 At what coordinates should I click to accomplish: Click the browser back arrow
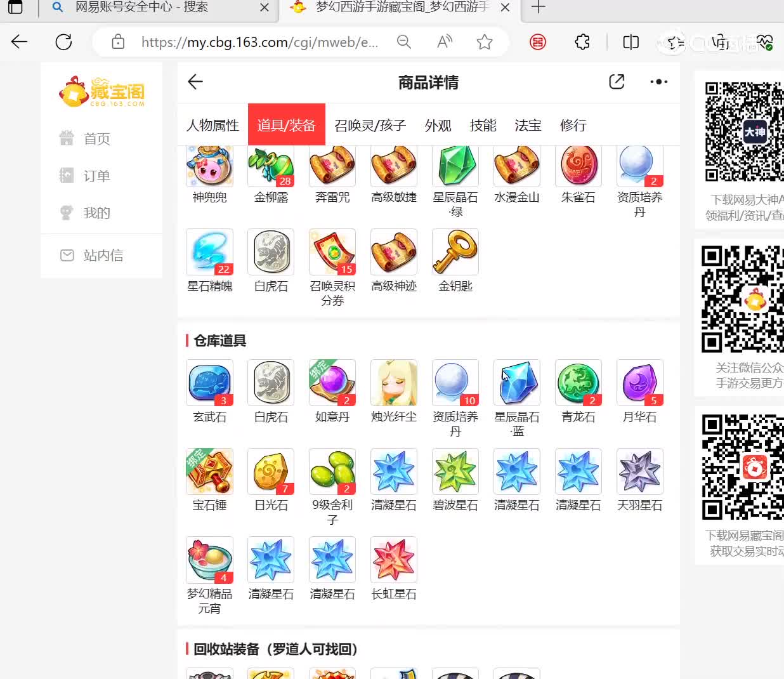point(20,42)
